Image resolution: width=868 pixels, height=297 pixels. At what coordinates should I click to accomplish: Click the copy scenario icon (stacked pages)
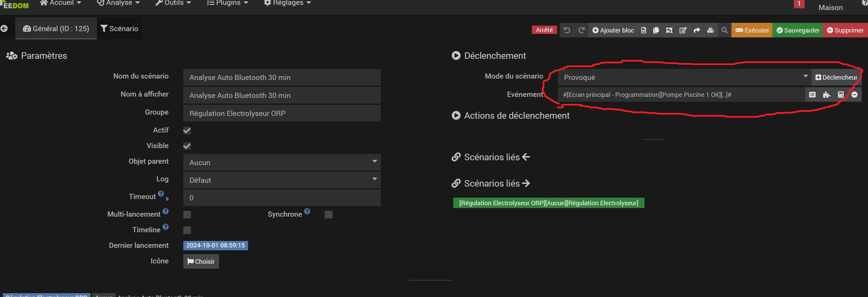pos(656,30)
